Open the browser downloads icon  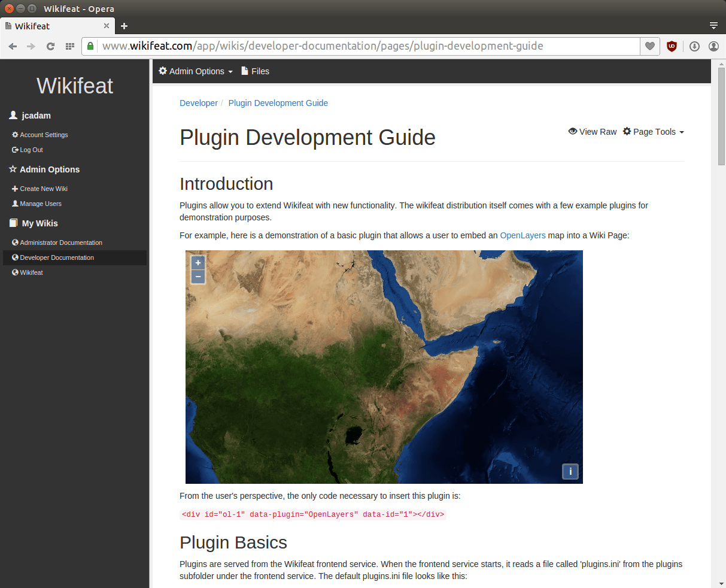coord(694,46)
